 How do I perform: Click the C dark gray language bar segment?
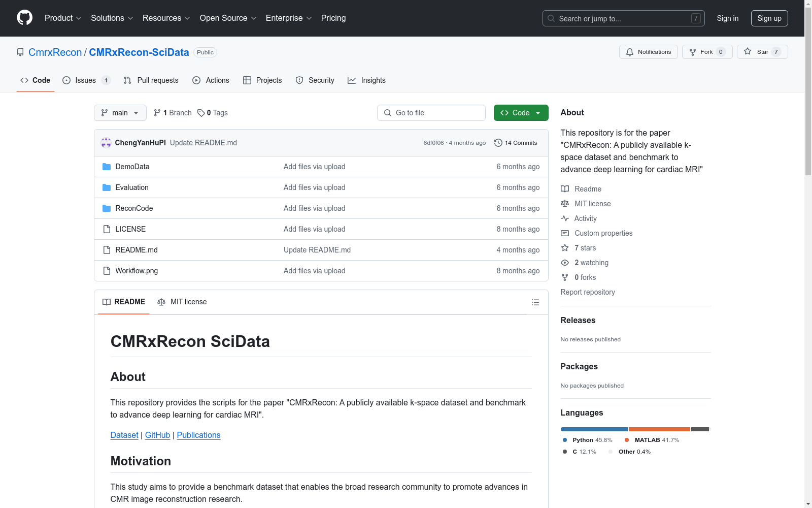(700, 429)
